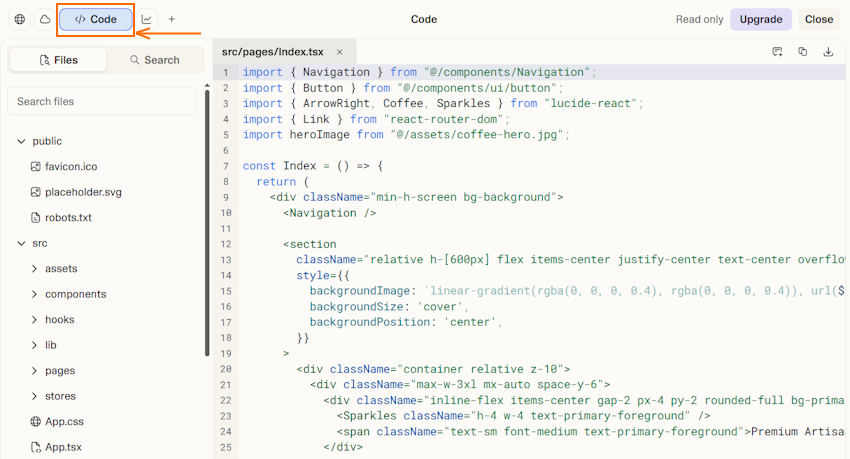Select the Files tab
Viewport: 850px width, 459px height.
click(x=59, y=60)
